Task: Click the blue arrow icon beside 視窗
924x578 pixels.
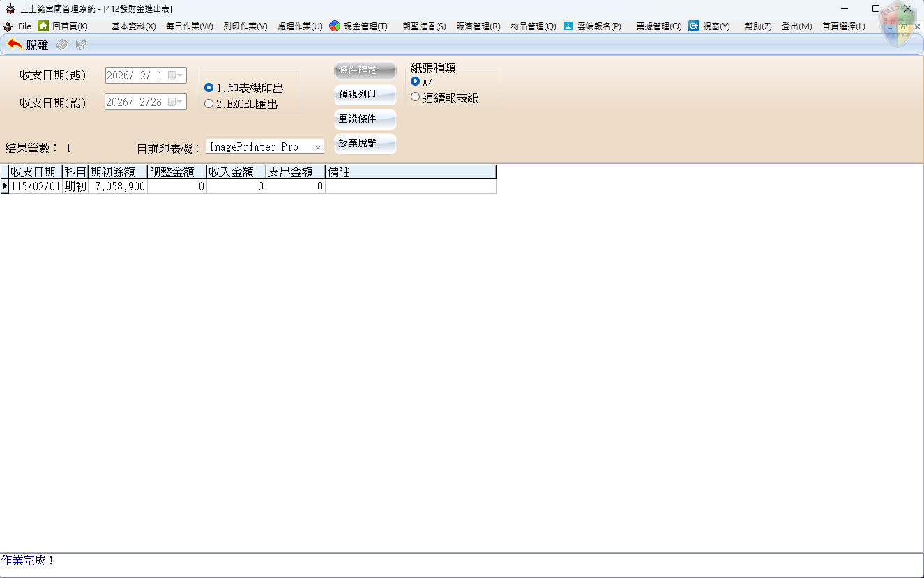Action: pos(694,26)
